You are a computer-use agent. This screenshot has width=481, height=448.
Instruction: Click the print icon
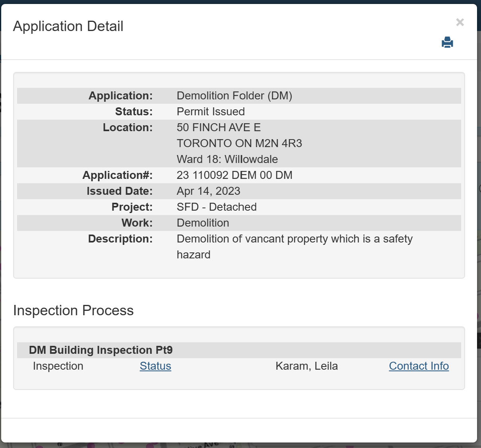[x=447, y=43]
